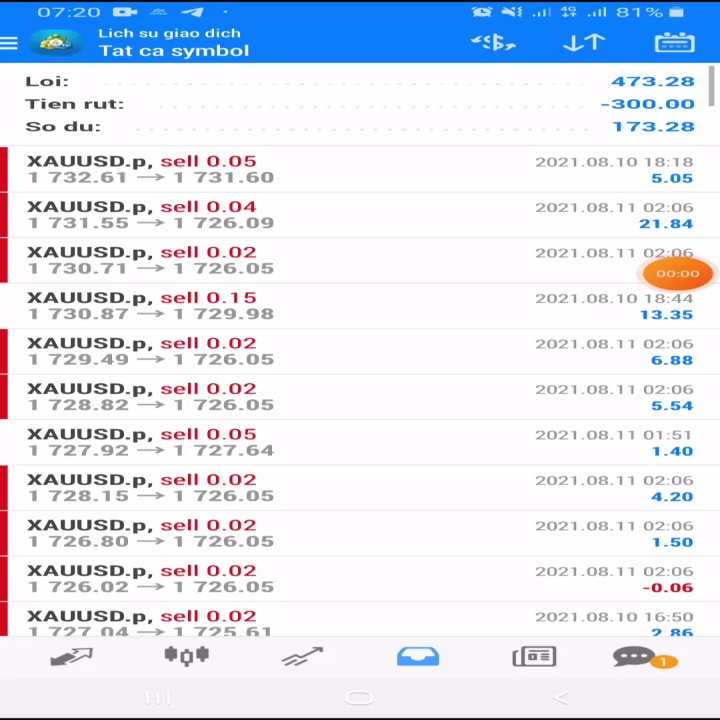Click the history list scrollbar

pyautogui.click(x=711, y=86)
